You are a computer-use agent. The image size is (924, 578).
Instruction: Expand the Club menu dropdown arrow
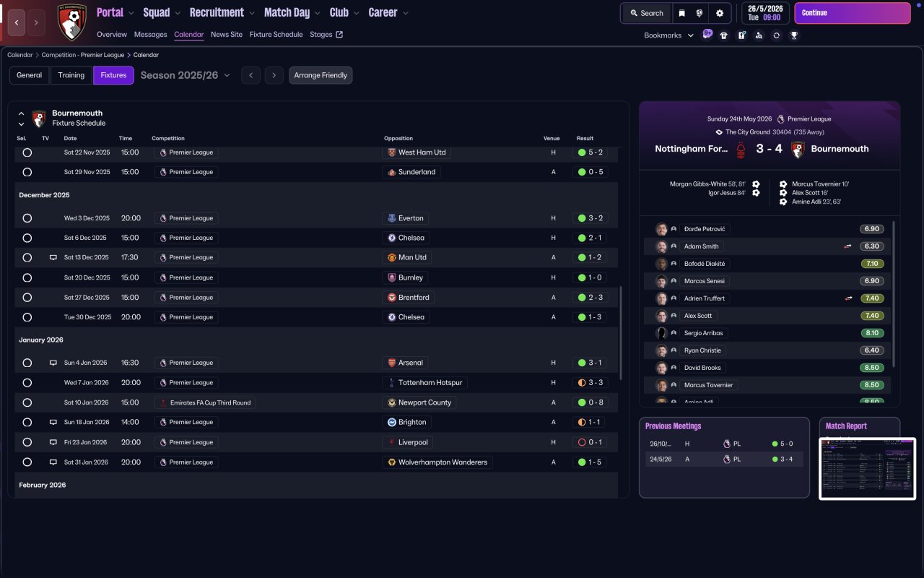click(x=356, y=13)
